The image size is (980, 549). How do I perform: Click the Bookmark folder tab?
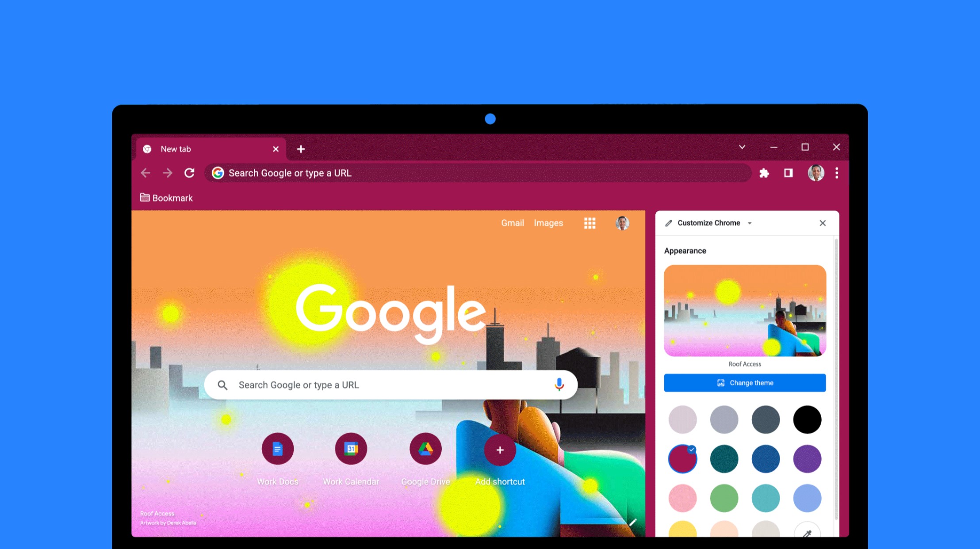(x=166, y=198)
